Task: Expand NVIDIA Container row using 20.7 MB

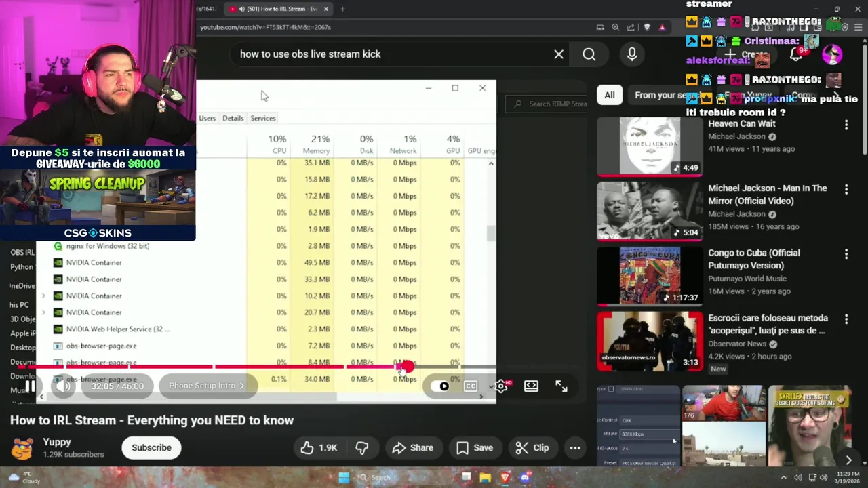Action: (x=43, y=312)
